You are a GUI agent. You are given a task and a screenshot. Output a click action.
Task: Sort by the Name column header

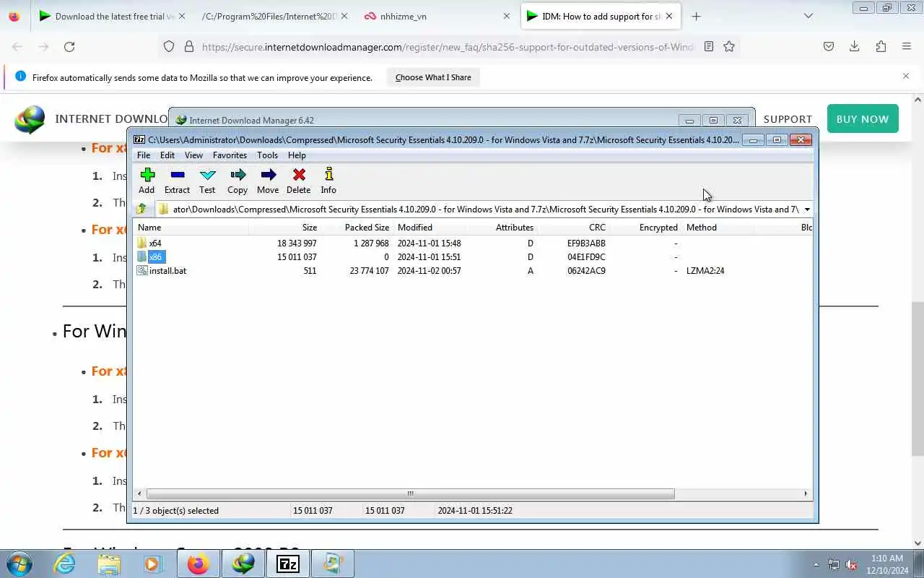(x=191, y=228)
